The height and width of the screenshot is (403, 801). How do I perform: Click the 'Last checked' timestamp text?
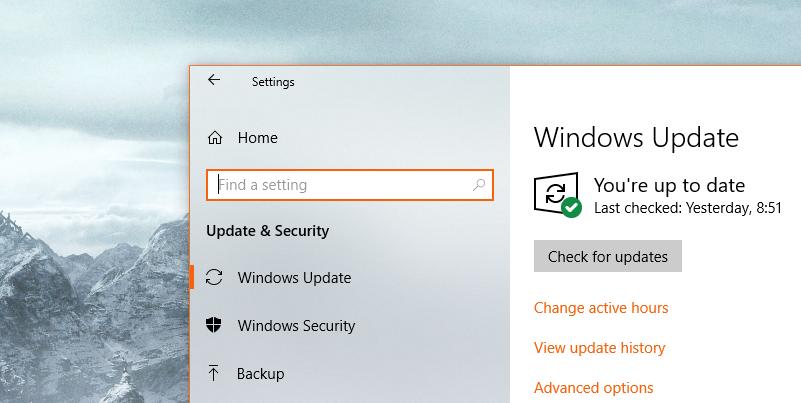point(687,208)
